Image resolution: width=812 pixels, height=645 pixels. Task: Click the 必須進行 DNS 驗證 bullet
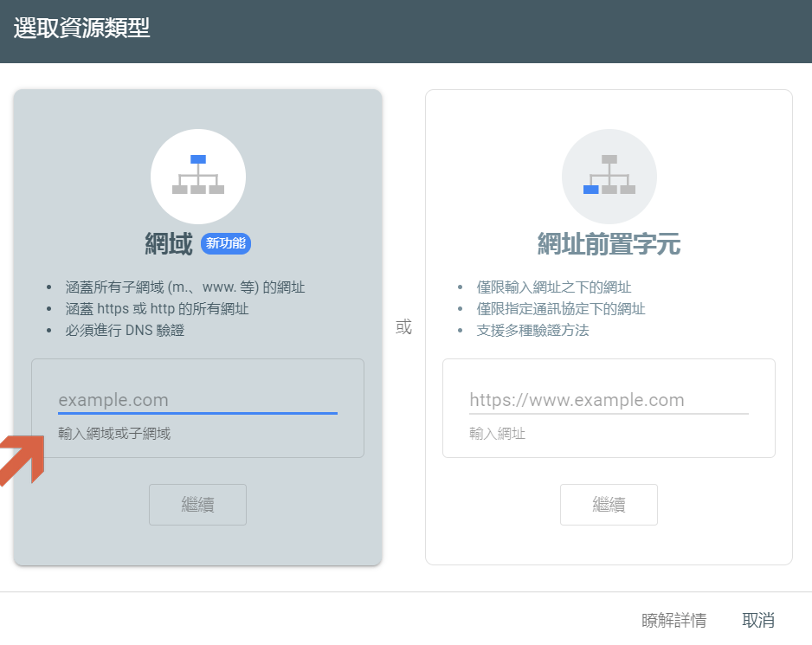click(x=125, y=330)
